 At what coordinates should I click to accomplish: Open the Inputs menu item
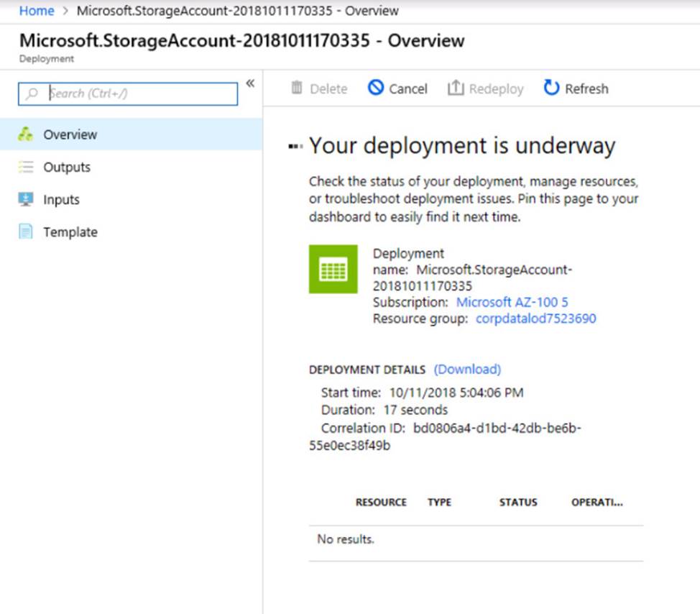point(61,199)
